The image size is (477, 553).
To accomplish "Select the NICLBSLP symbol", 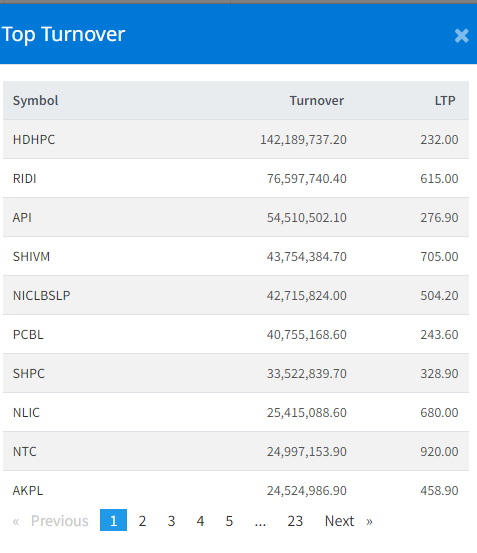I will [42, 295].
